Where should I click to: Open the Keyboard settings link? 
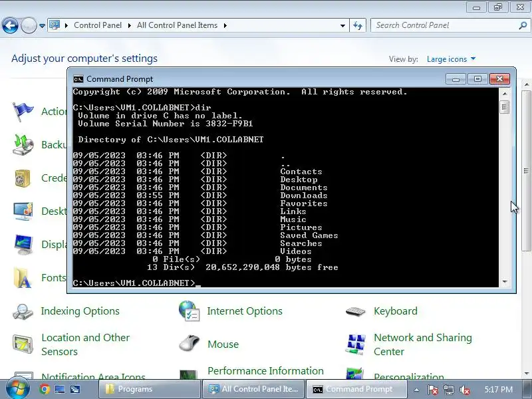coord(396,311)
